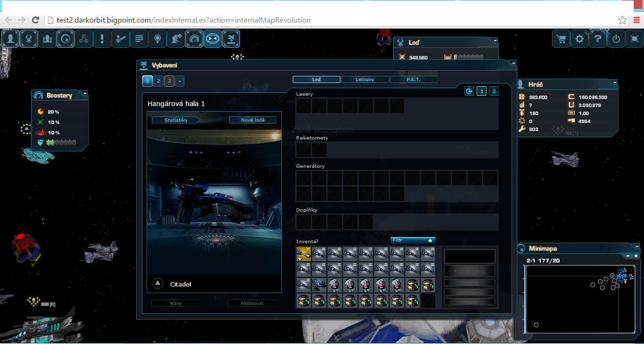The image size is (644, 344).
Task: Open the shop cart icon
Action: [561, 39]
